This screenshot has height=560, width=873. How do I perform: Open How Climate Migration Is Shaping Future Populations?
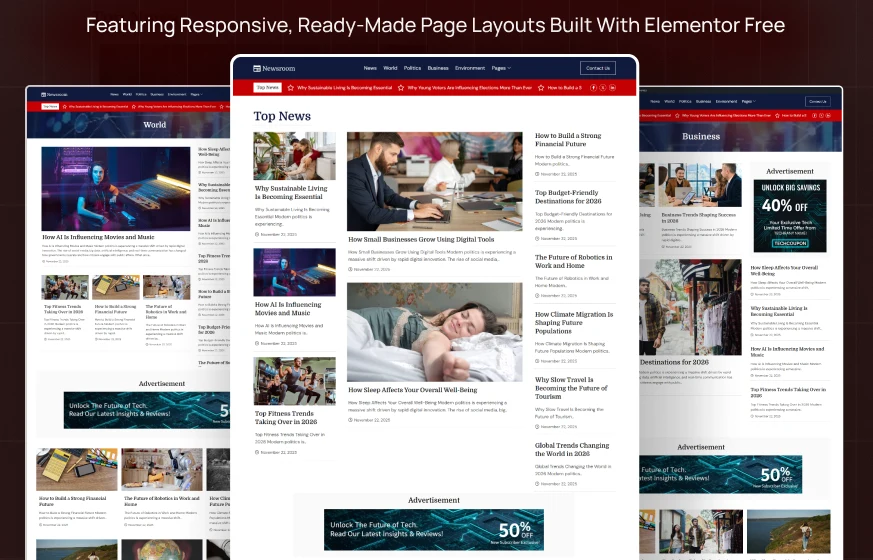pyautogui.click(x=574, y=323)
